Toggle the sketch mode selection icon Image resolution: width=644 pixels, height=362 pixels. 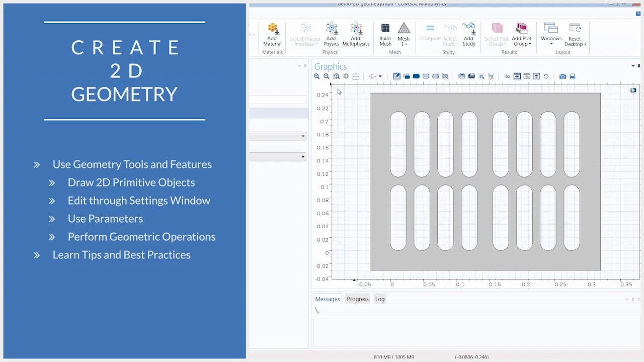[x=396, y=76]
